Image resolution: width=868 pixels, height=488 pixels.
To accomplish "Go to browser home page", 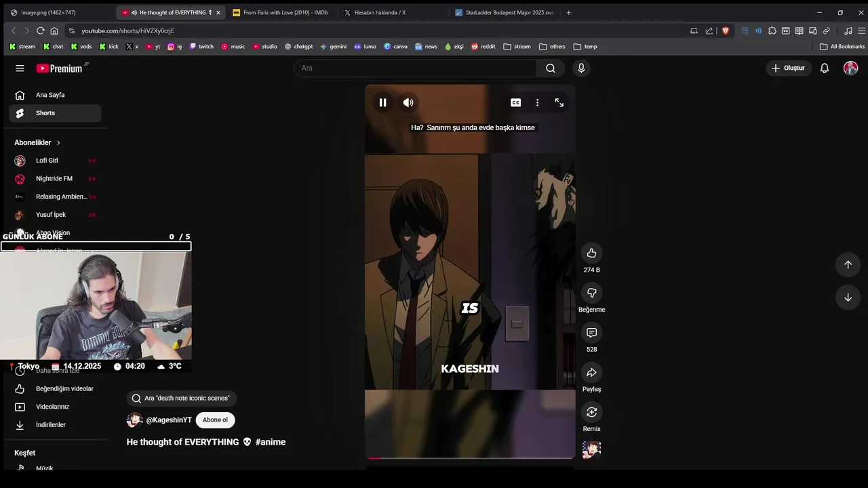I will (x=54, y=30).
